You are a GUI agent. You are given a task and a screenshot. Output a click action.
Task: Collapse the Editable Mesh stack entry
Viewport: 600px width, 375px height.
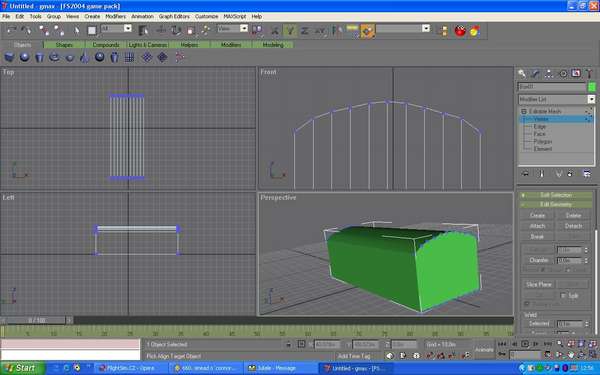click(524, 111)
